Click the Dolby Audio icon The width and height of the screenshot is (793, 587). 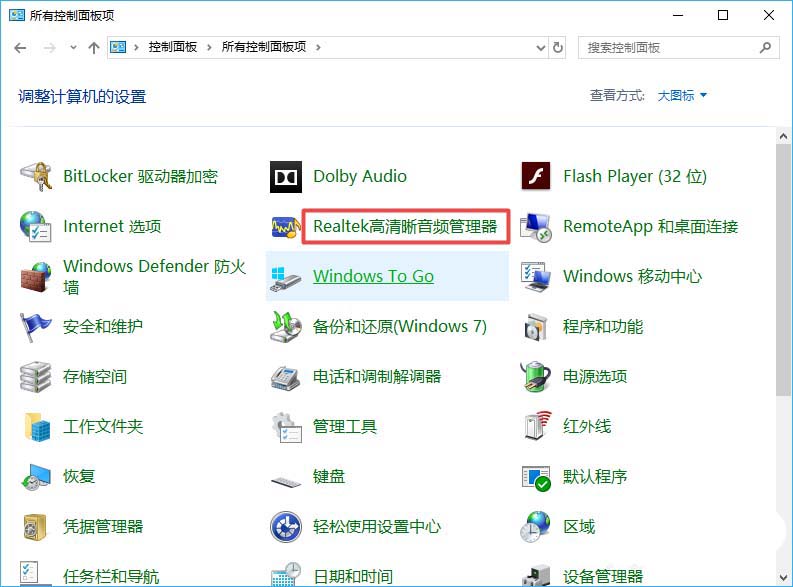pyautogui.click(x=286, y=177)
